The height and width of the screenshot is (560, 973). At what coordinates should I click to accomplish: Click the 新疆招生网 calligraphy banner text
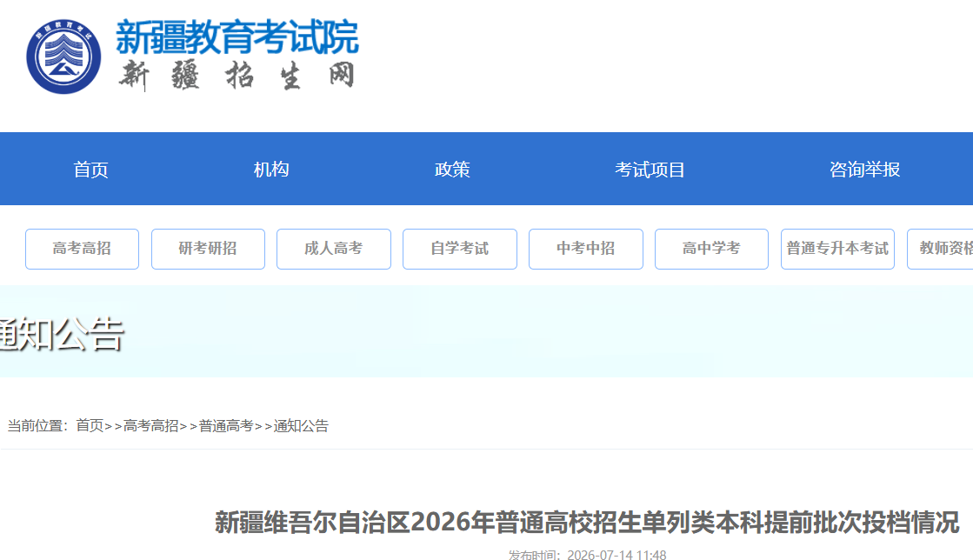click(x=237, y=76)
